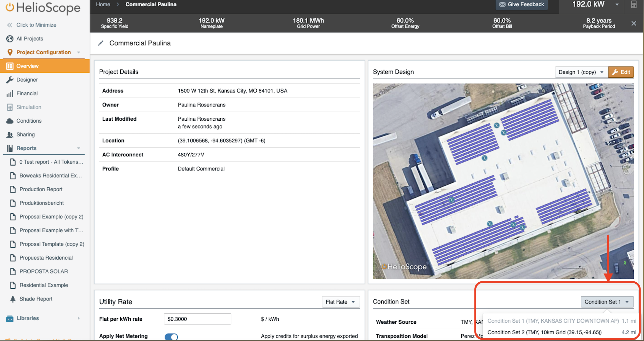The width and height of the screenshot is (644, 341).
Task: Click document icon beside Production Report
Action: 13,189
